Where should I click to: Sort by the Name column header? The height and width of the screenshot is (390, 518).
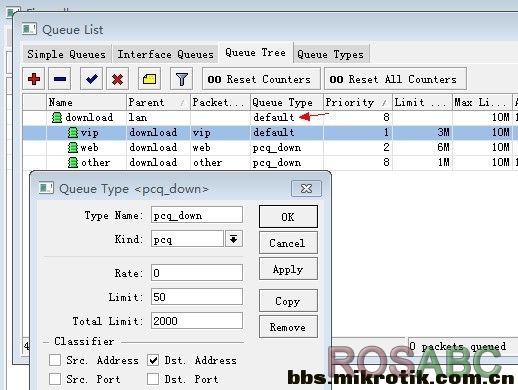point(86,102)
